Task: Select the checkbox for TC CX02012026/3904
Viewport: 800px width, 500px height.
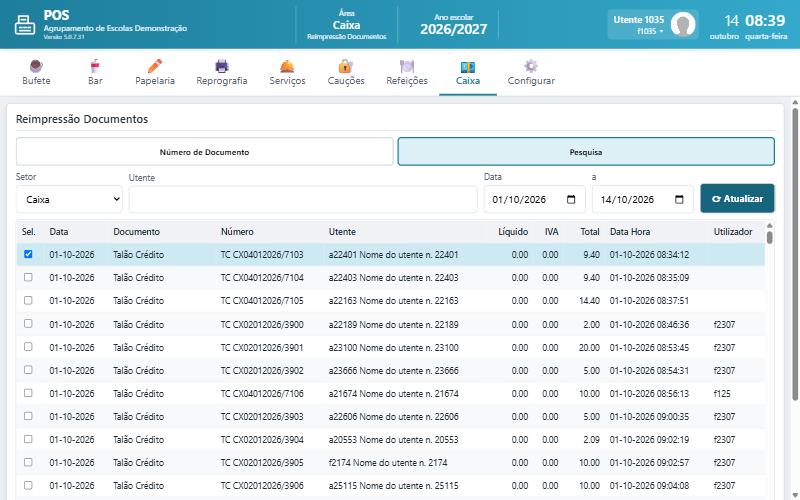Action: [x=28, y=439]
